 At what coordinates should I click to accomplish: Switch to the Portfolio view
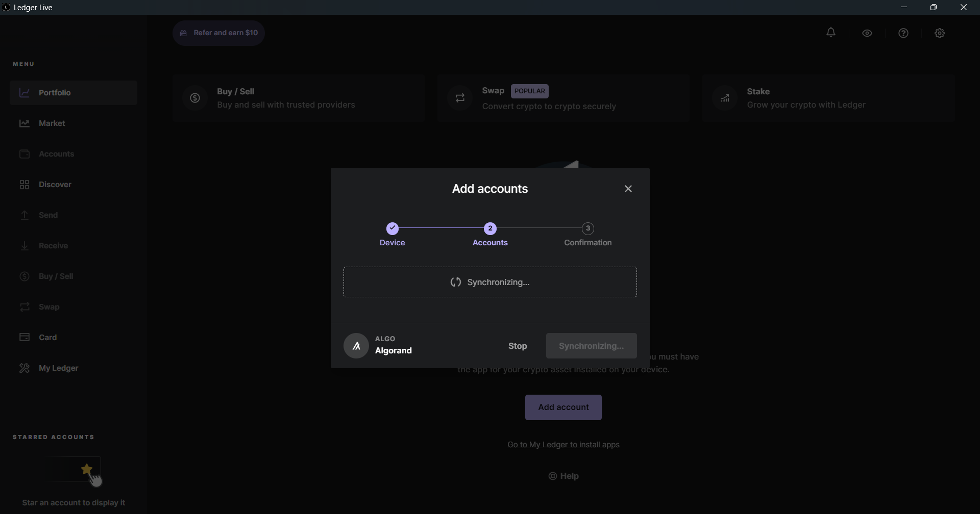click(55, 92)
